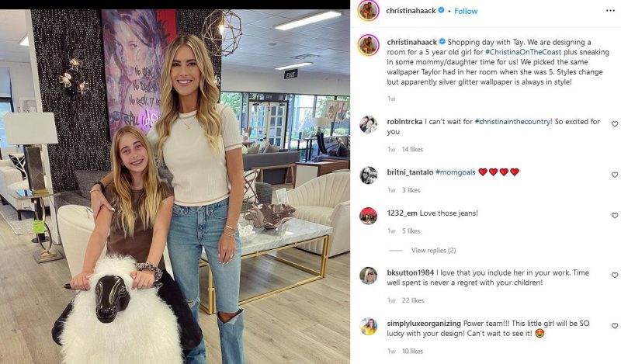The height and width of the screenshot is (364, 621).
Task: Open the three-dot more options menu
Action: [x=610, y=11]
